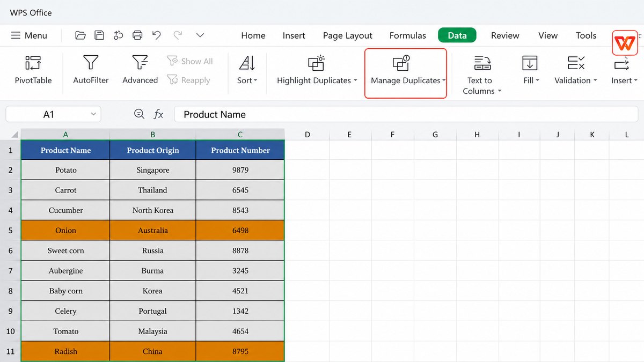Viewport: 644px width, 362px height.
Task: Select the Formulas tab
Action: tap(408, 35)
